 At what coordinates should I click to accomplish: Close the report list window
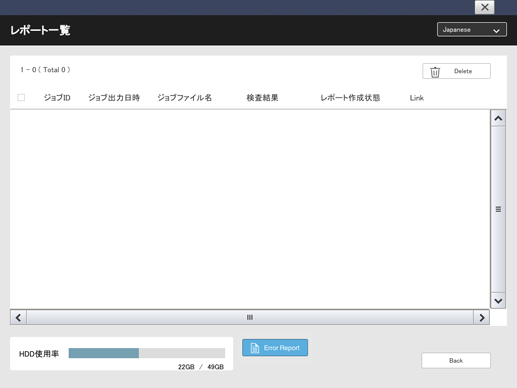[x=484, y=7]
